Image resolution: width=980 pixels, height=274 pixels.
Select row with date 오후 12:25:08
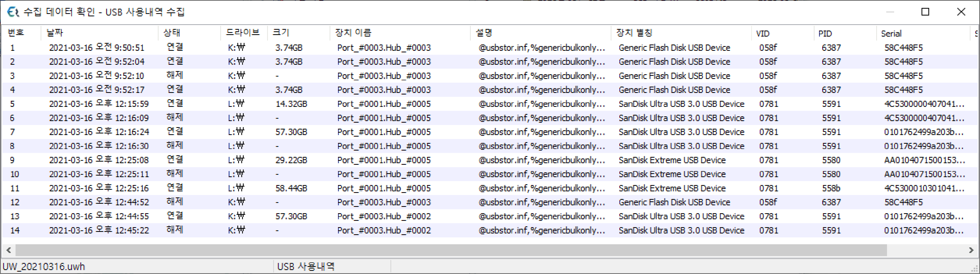pos(490,160)
